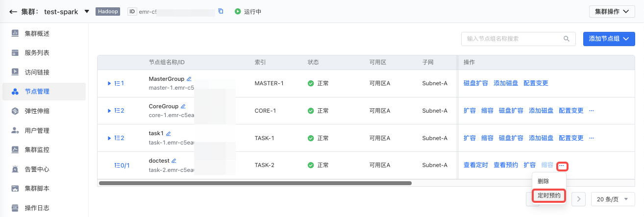The height and width of the screenshot is (217, 644).
Task: Click 磁盘扩容 for task1
Action: pos(511,138)
